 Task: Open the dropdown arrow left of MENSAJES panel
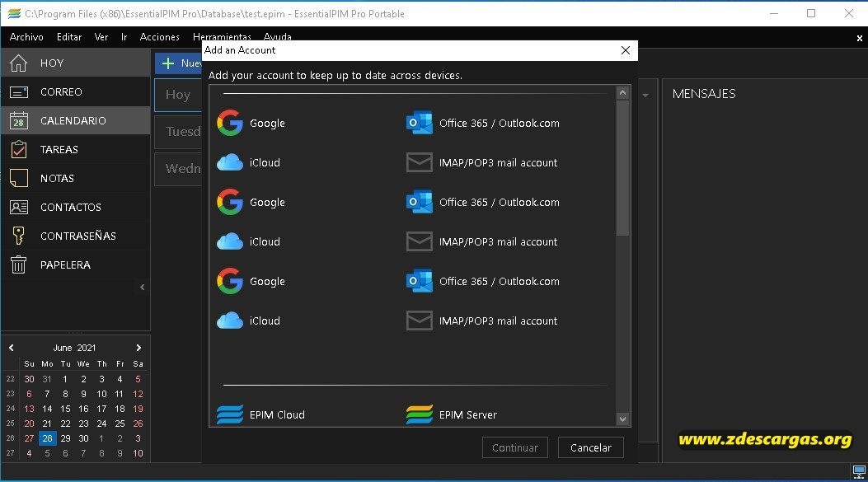(645, 96)
